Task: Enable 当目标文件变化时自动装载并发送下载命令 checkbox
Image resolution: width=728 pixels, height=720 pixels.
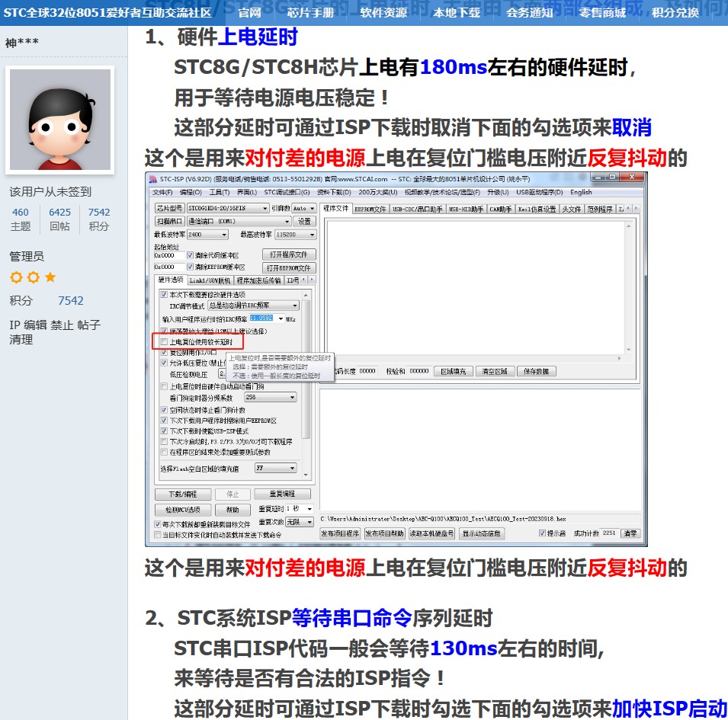Action: click(158, 535)
